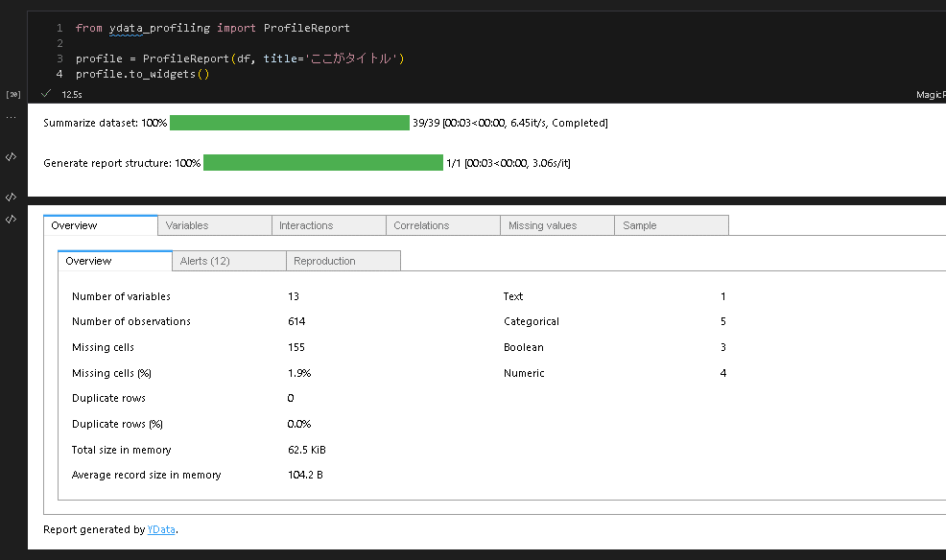
Task: Click the success checkmark beside the execution time
Action: (45, 93)
